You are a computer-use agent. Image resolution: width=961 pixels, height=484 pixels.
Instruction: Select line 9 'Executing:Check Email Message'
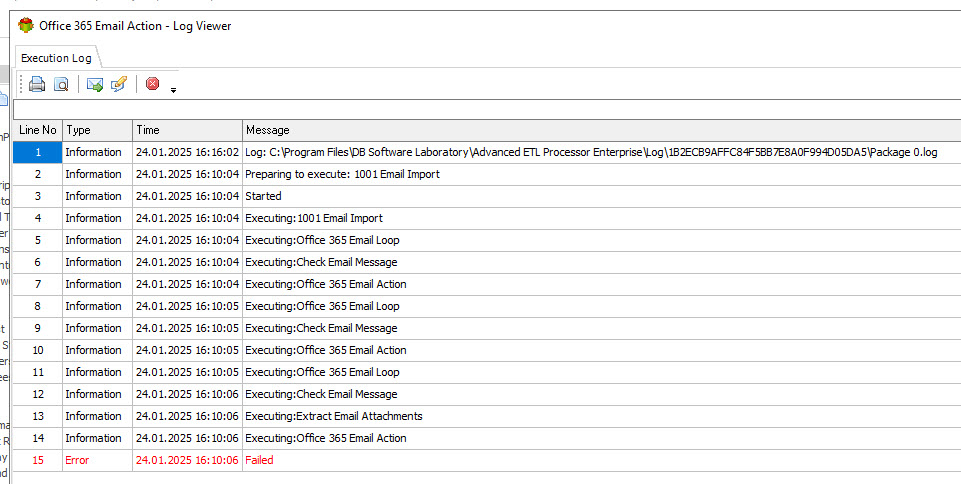[x=321, y=328]
